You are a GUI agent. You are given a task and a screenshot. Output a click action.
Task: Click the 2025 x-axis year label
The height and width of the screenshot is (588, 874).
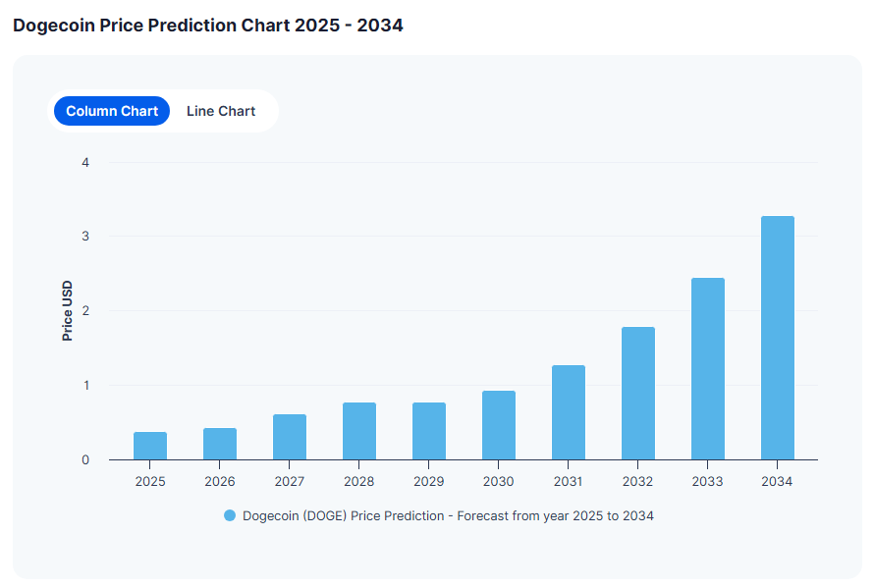coord(150,482)
